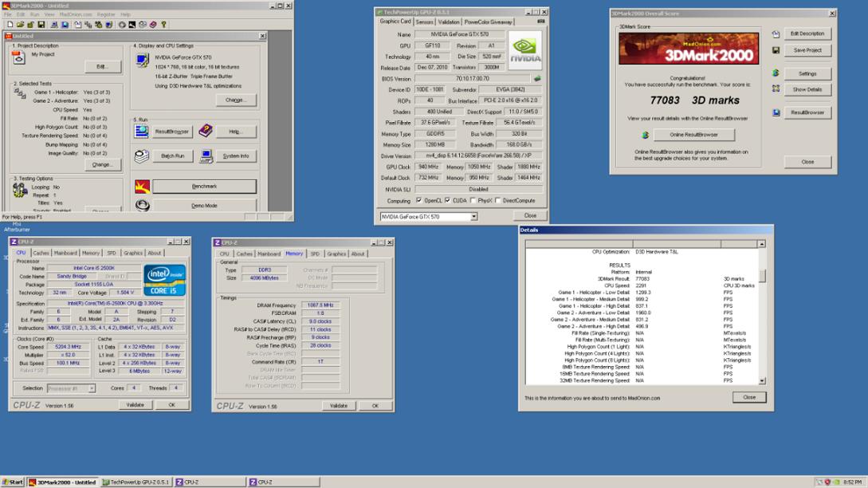Click the globe icon beside Online ResultBrowser

[645, 135]
